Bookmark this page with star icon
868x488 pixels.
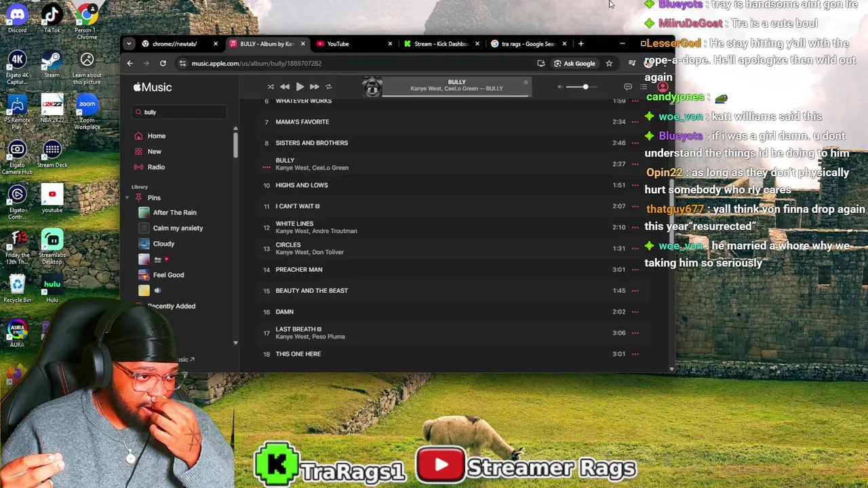coord(609,63)
